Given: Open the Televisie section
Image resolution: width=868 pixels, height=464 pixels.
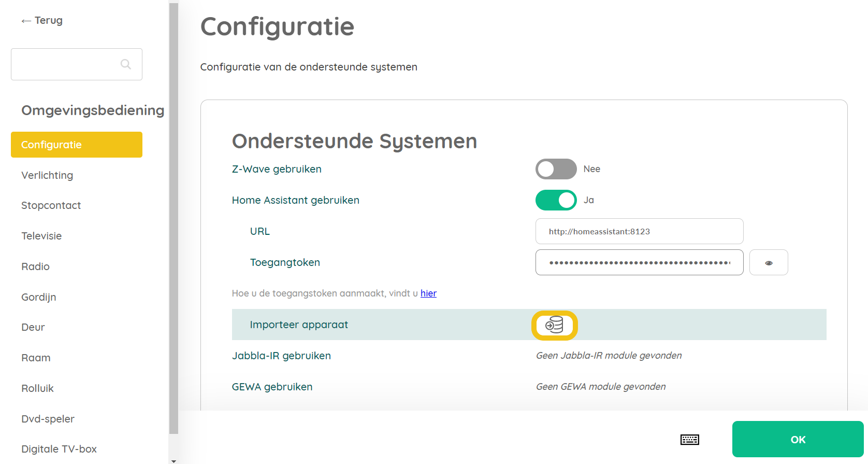Looking at the screenshot, I should (41, 236).
